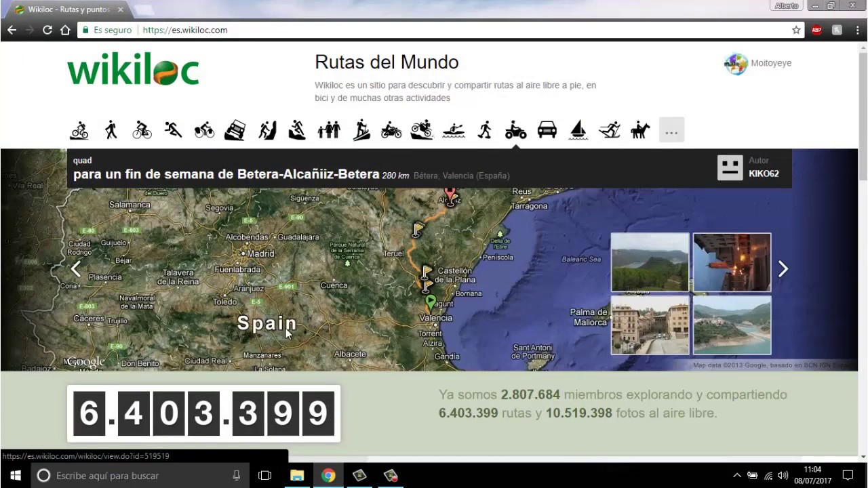Open the Windows Start menu
Viewport: 868px width, 488px height.
(16, 475)
